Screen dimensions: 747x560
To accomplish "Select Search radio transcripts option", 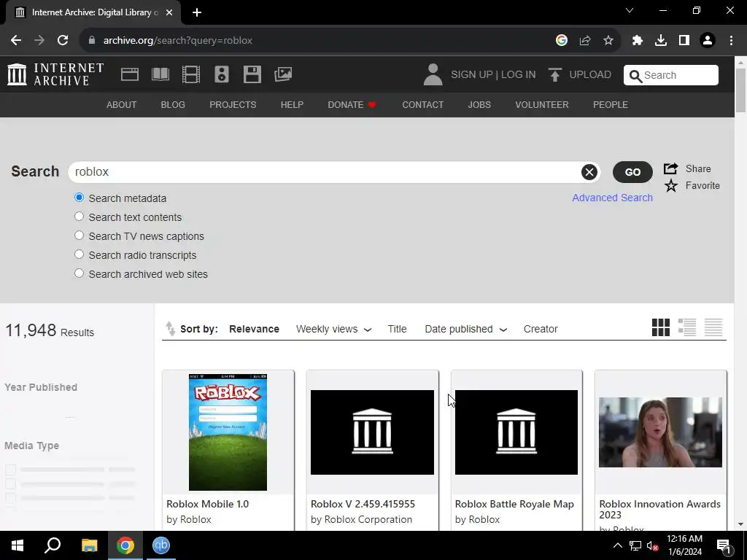I will 79,254.
